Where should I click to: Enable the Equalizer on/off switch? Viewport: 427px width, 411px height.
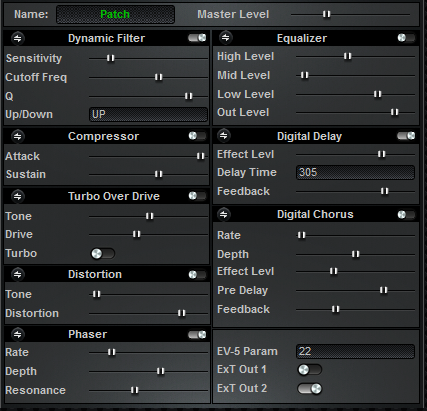406,38
